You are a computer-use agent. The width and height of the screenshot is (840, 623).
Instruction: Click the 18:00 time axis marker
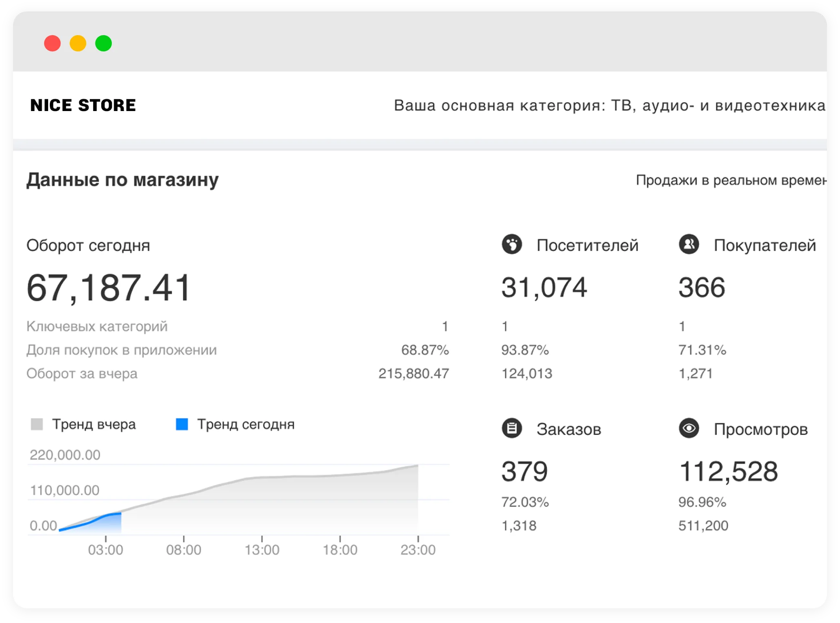340,550
